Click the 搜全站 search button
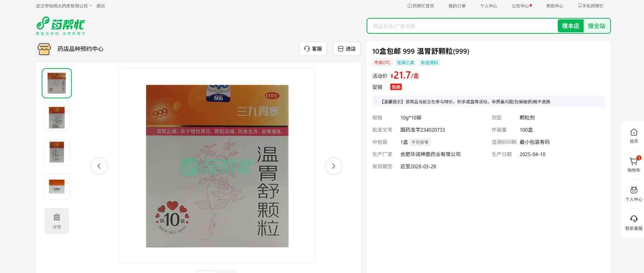The width and height of the screenshot is (644, 273). (x=596, y=26)
